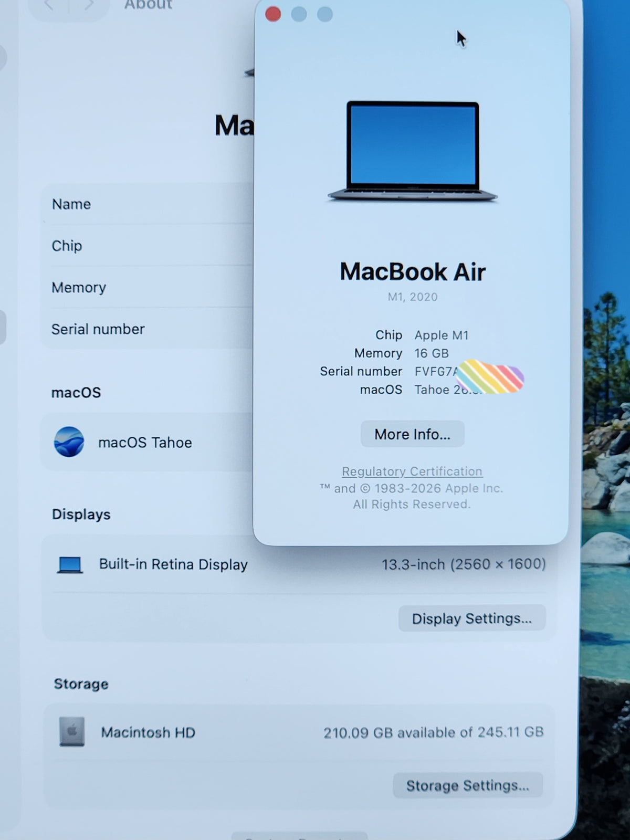Zoom the About This Mac window
The width and height of the screenshot is (630, 840).
coord(325,14)
